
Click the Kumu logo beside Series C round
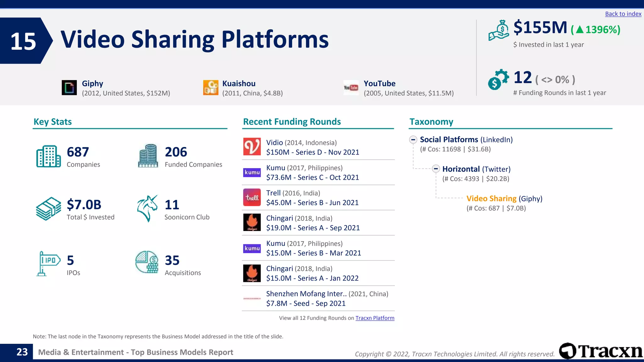pyautogui.click(x=252, y=172)
